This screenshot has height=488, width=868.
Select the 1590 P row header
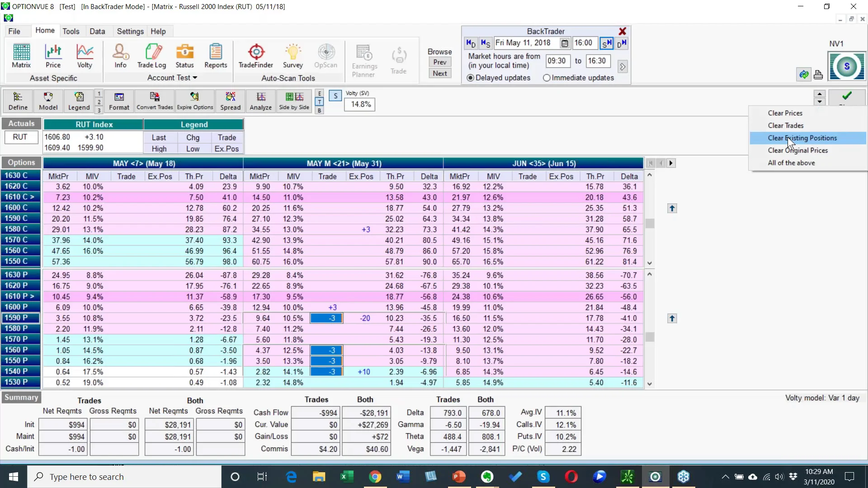coord(21,318)
